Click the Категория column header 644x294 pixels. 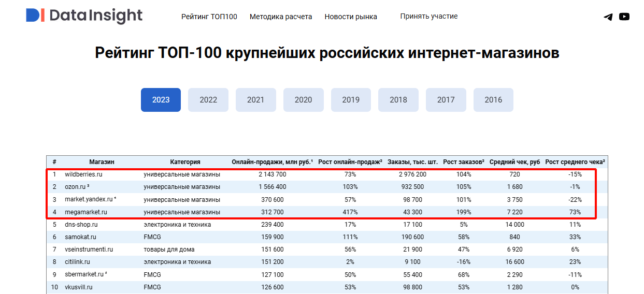(185, 162)
